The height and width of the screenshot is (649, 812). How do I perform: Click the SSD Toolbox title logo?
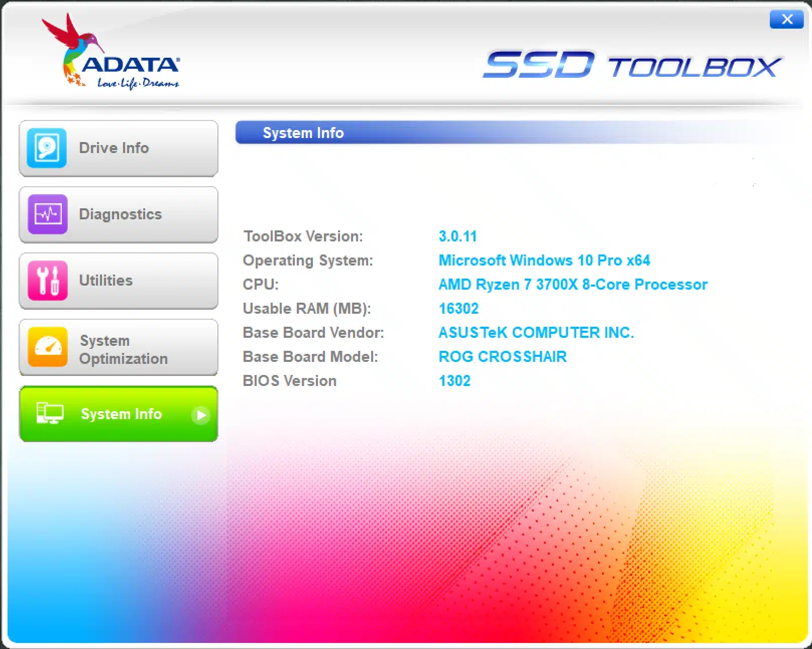coord(632,66)
